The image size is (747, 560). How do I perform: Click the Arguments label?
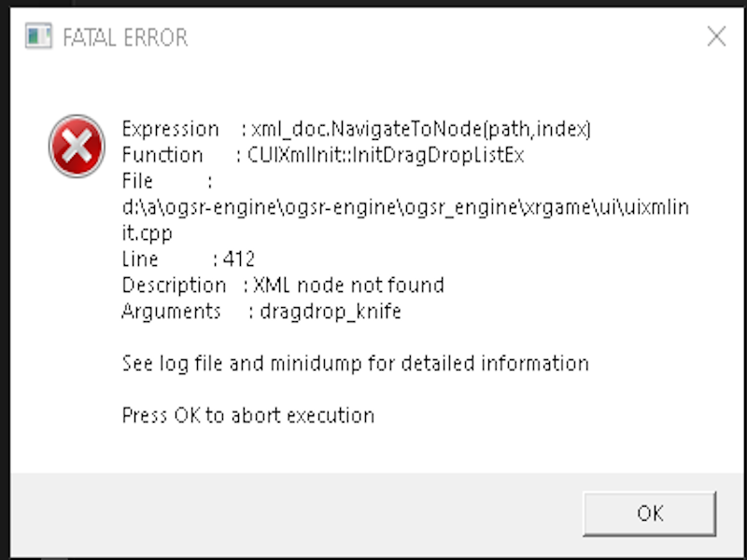(x=171, y=311)
